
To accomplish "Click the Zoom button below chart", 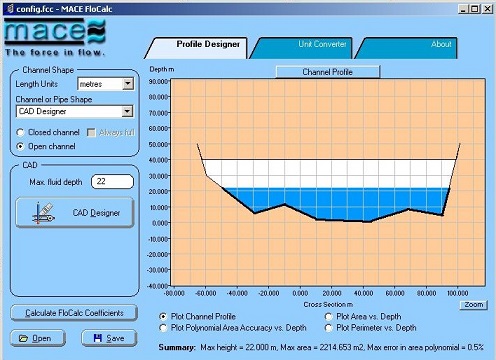I will [x=474, y=305].
